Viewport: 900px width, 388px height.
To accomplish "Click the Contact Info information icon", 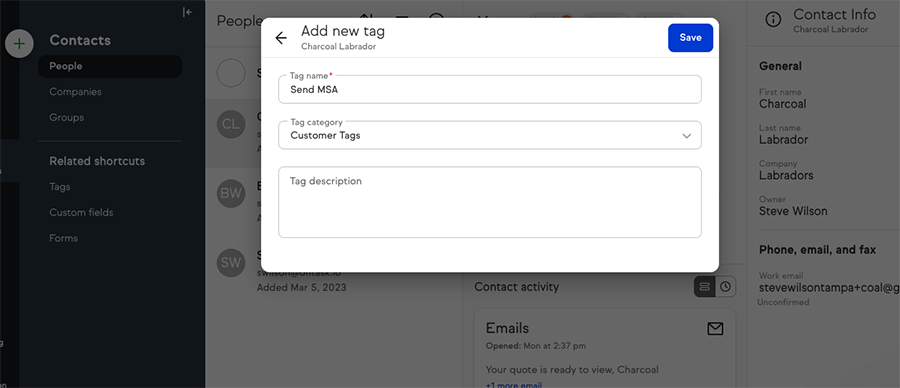I will [773, 20].
